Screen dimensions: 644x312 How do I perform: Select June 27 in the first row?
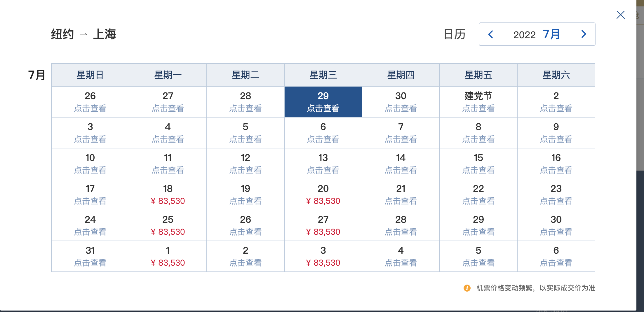point(168,102)
